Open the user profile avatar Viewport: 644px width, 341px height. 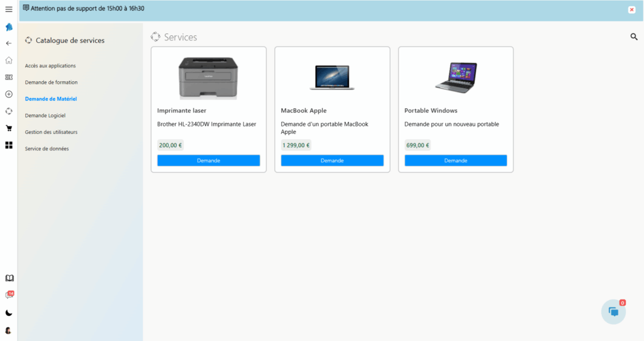click(9, 330)
